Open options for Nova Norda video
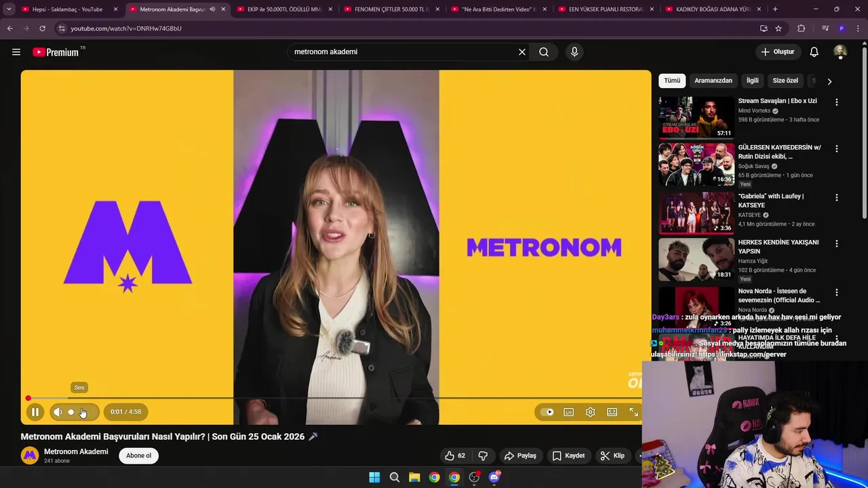Image resolution: width=868 pixels, height=488 pixels. [x=837, y=292]
